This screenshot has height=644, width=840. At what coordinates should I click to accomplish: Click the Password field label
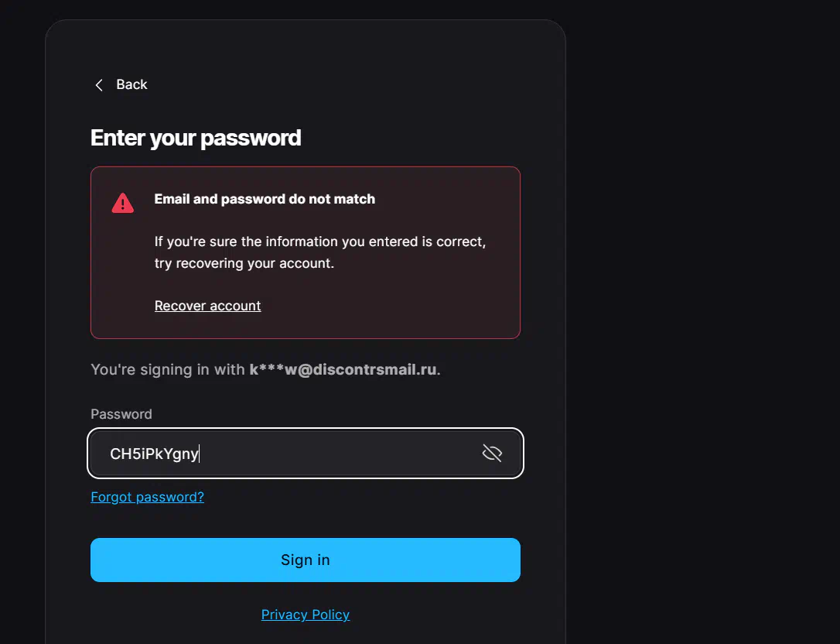click(x=121, y=414)
